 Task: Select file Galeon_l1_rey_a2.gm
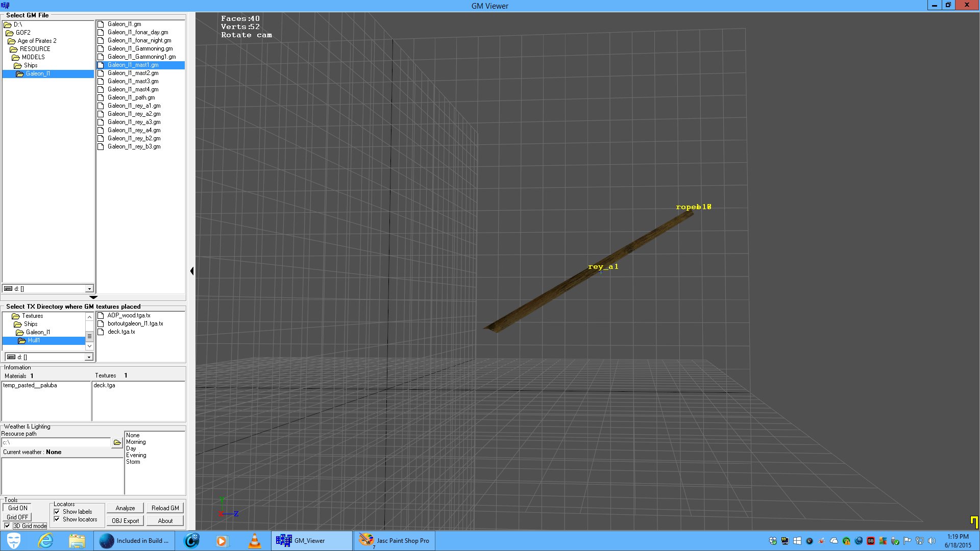[134, 114]
